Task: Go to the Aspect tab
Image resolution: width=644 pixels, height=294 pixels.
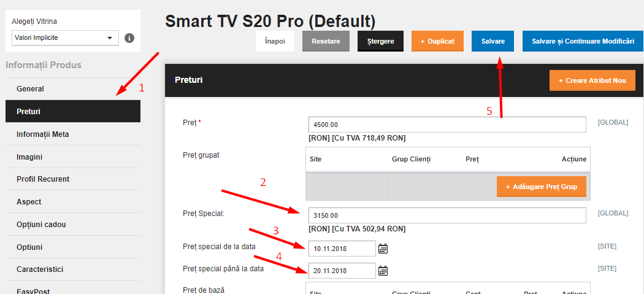Action: 73,202
